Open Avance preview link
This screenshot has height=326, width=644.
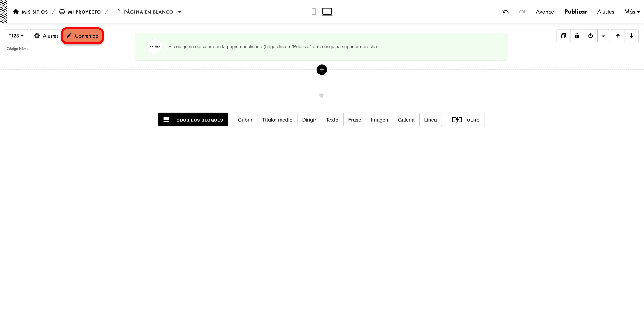point(545,12)
